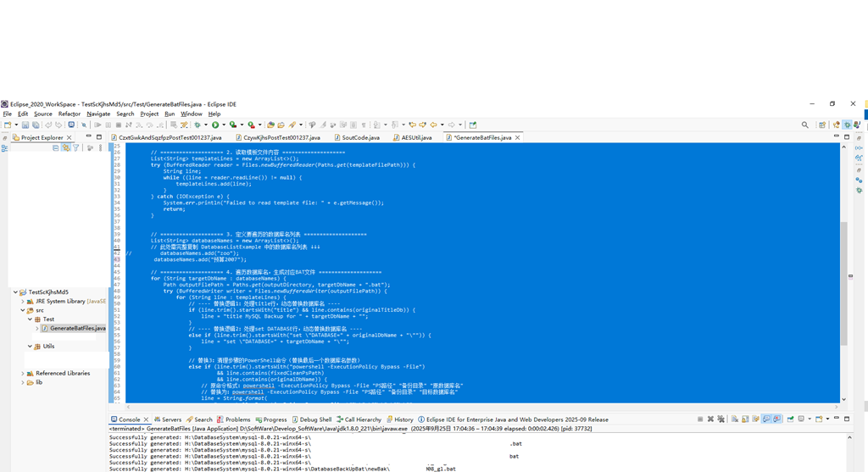The width and height of the screenshot is (868, 472).
Task: Click the magnifier Search icon top right
Action: click(805, 125)
